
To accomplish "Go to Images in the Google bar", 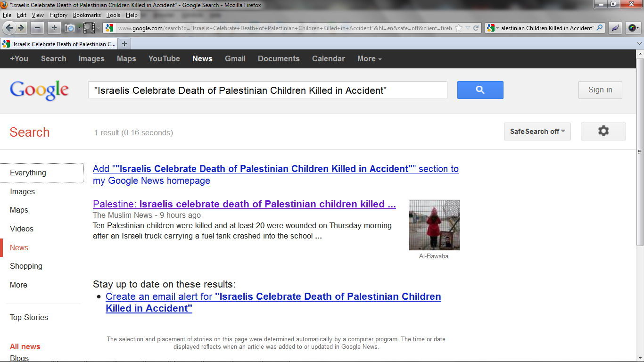I will pos(91,58).
